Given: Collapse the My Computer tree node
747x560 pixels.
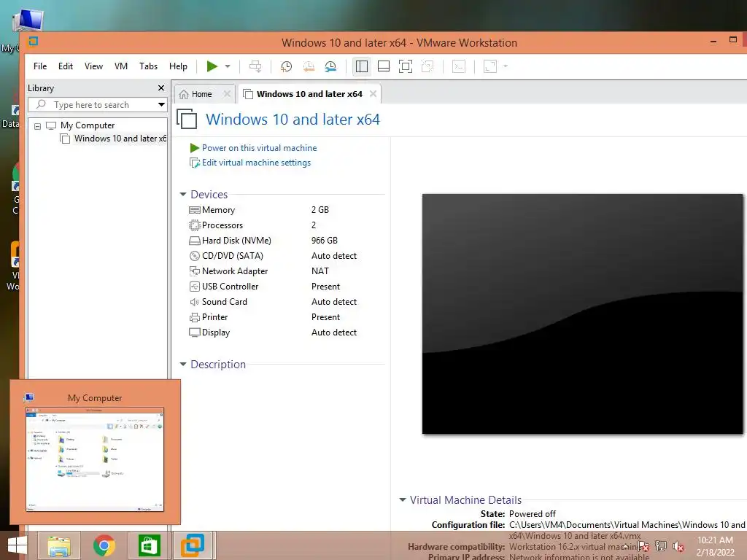Looking at the screenshot, I should point(38,126).
